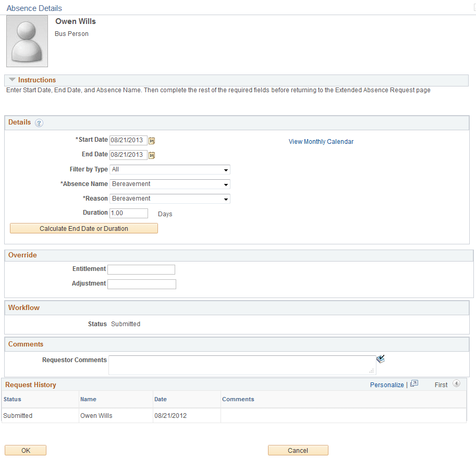Collapse the Instructions section triangle

(12, 79)
